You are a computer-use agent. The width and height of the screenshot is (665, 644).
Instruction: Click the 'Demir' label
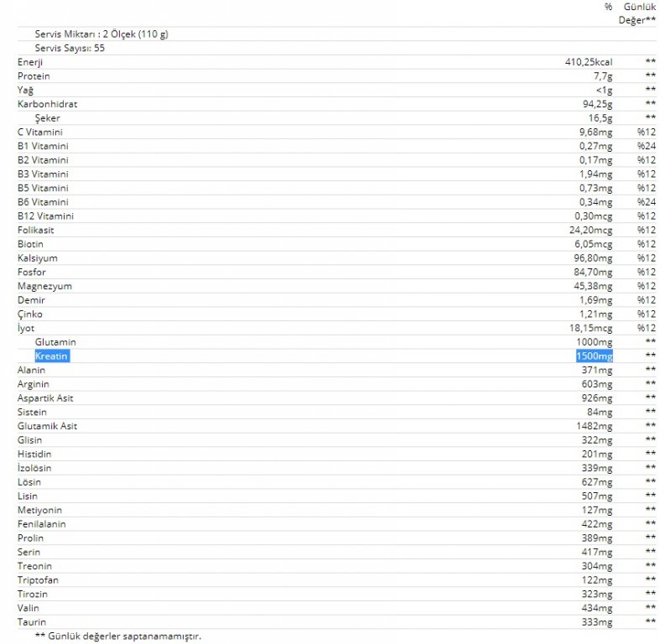[x=31, y=299]
